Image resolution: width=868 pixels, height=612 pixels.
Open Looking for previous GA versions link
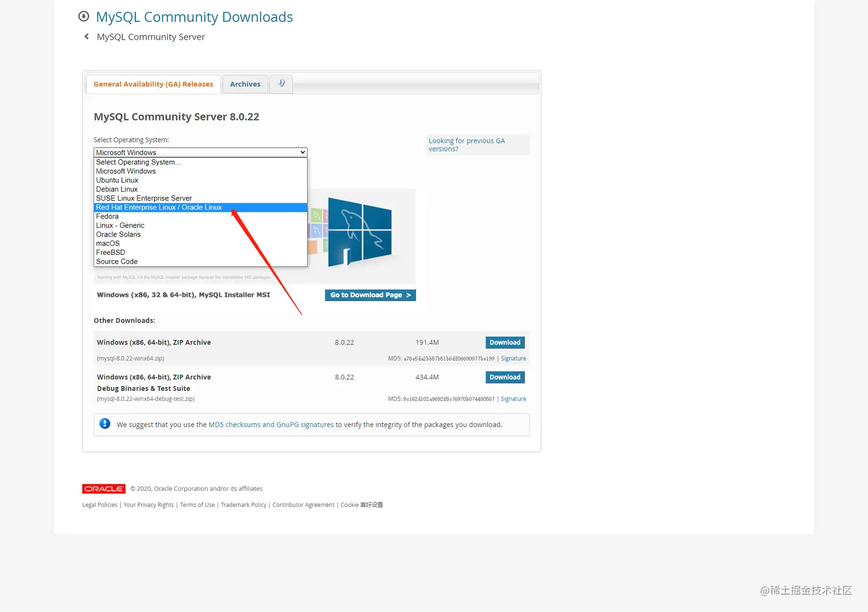click(x=467, y=145)
